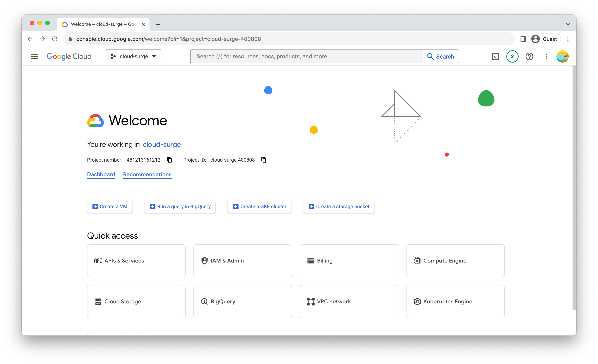Screen dimensions: 598x364
Task: Go back in browser history
Action: pyautogui.click(x=30, y=39)
